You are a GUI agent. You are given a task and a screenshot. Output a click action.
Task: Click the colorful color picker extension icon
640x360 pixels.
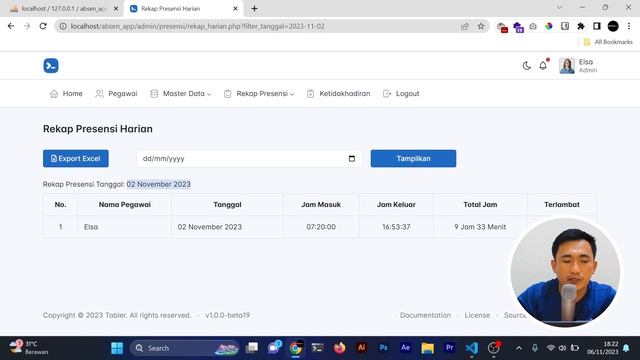pos(549,26)
